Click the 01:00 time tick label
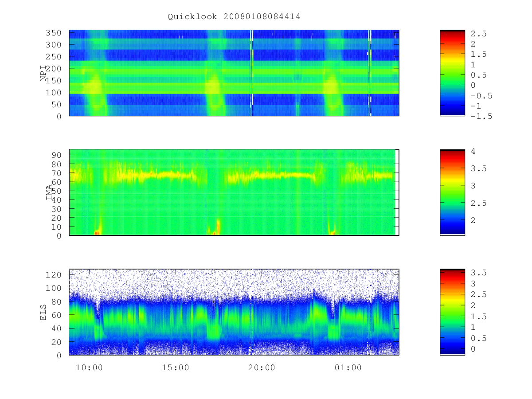Screen dimensions: 532x399 point(348,368)
